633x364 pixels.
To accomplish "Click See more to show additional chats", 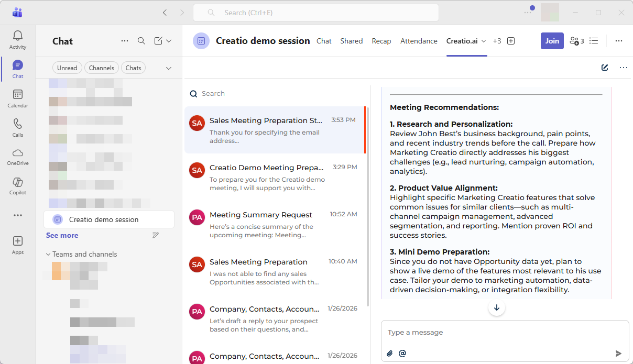I will 62,235.
